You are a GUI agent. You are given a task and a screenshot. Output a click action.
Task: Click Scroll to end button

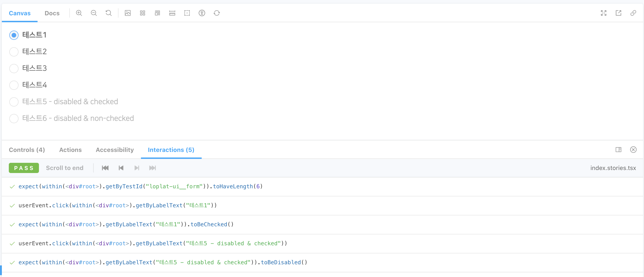click(64, 168)
